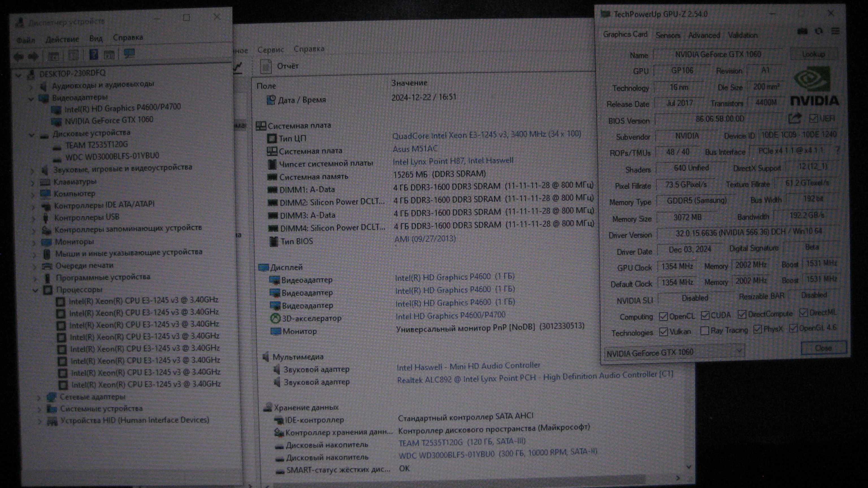868x488 pixels.
Task: Open the GPU selection dropdown in GPU-Z
Action: pyautogui.click(x=674, y=353)
